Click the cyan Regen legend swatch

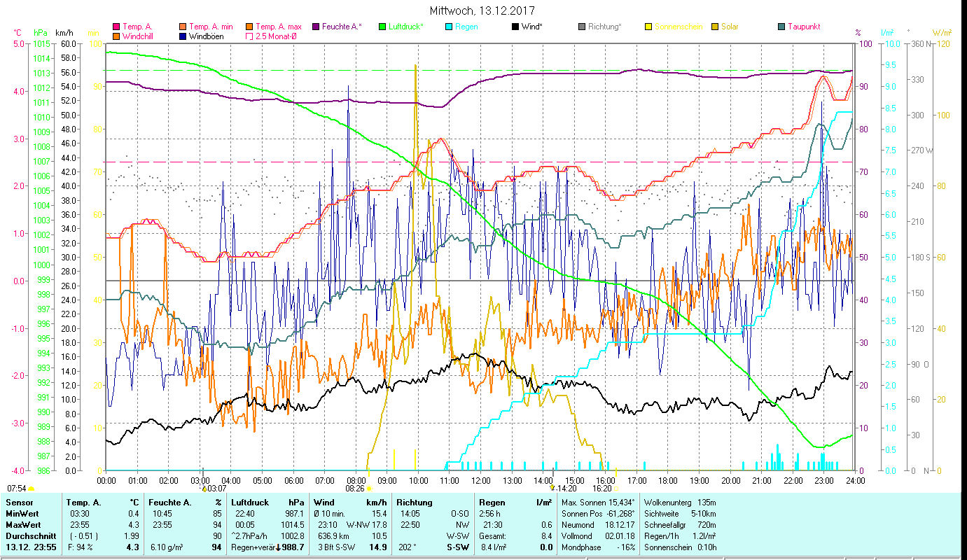[448, 27]
